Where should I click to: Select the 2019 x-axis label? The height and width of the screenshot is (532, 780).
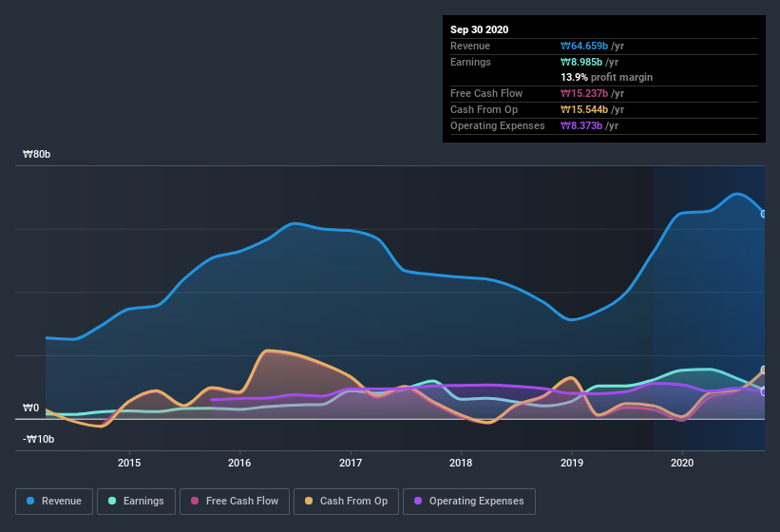[x=572, y=463]
